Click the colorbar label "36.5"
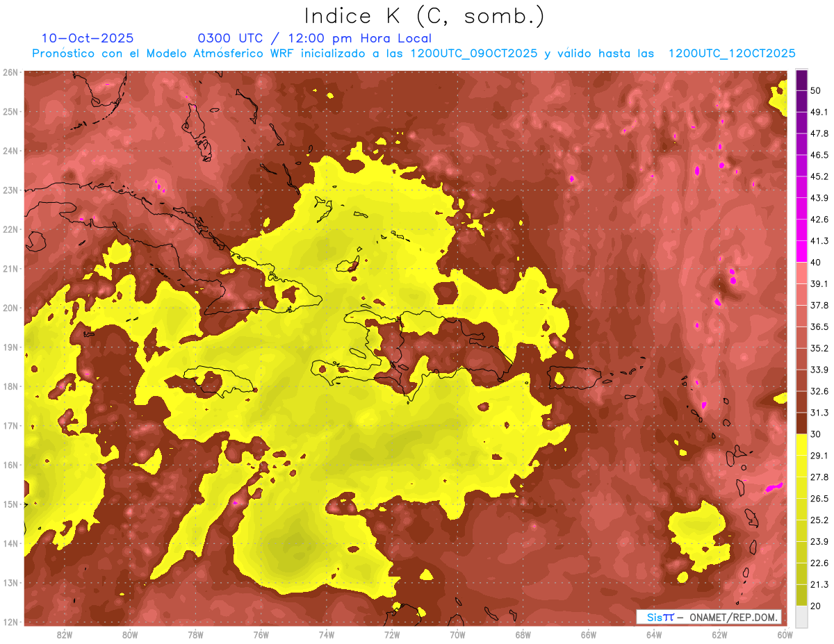The image size is (834, 644). (x=819, y=327)
